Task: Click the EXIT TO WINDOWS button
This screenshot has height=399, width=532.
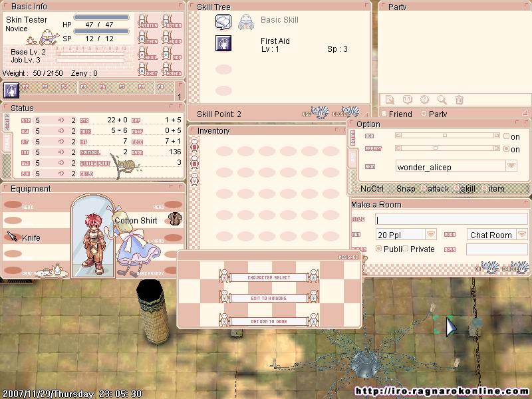Action: [269, 298]
